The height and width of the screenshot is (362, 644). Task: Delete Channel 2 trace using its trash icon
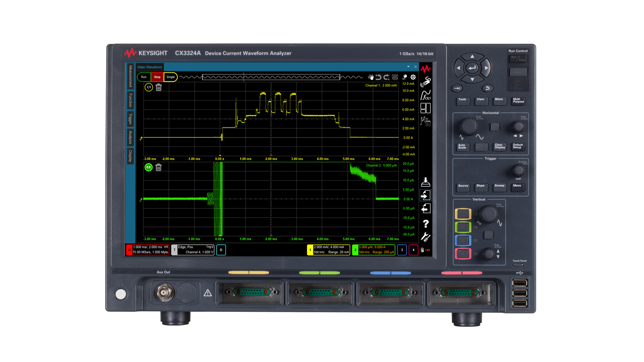159,167
